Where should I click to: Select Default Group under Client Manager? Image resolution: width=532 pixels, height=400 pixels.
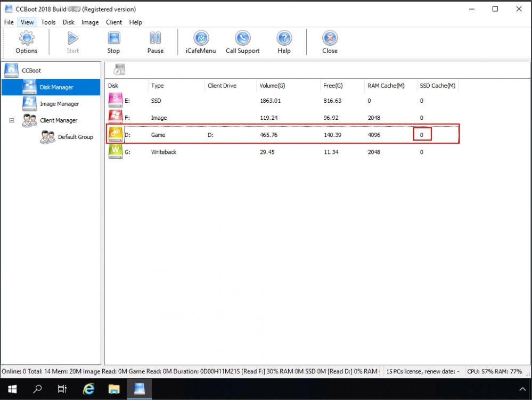click(x=75, y=137)
